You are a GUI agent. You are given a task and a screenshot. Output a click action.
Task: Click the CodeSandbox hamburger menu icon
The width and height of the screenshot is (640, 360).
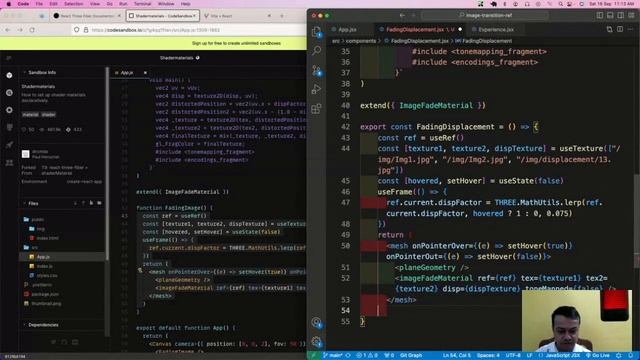pos(9,58)
